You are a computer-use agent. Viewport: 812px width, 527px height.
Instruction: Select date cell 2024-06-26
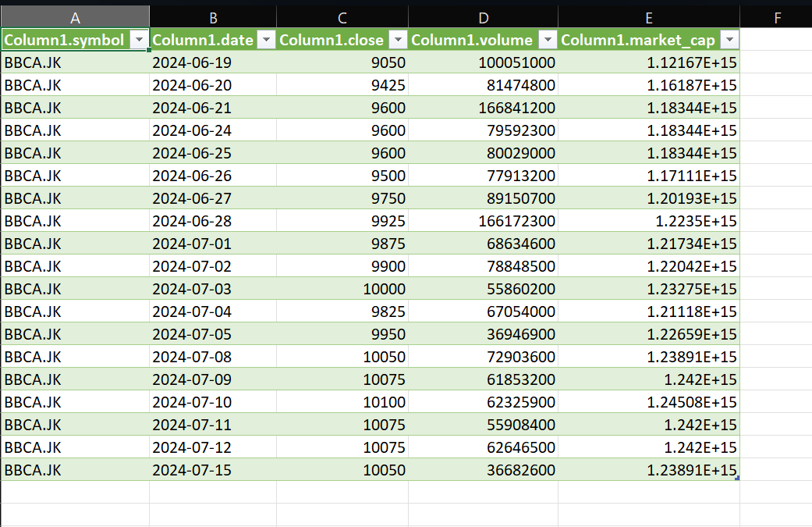click(x=213, y=176)
